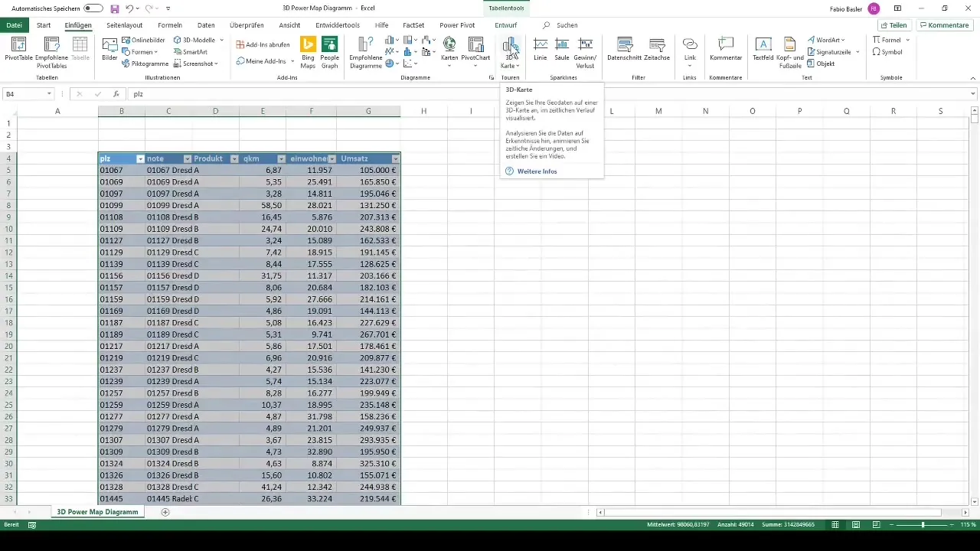This screenshot has height=551, width=980.
Task: Click the vertical scrollbar down arrow
Action: [975, 501]
